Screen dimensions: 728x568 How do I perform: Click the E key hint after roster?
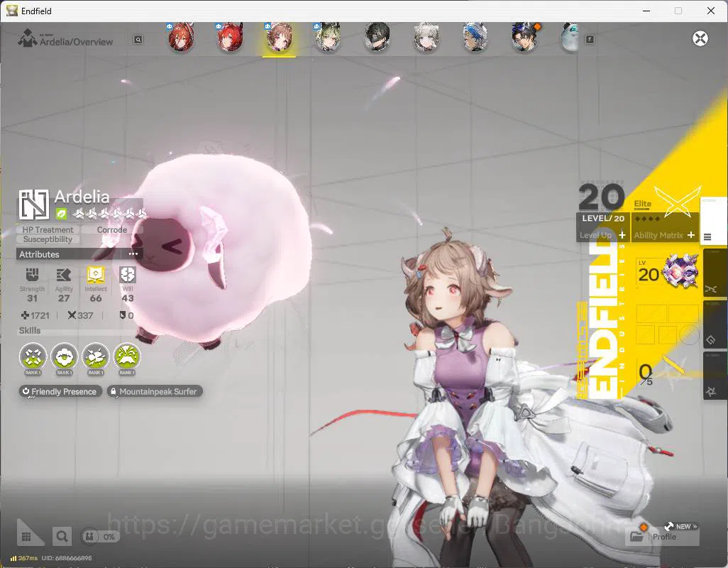click(590, 40)
